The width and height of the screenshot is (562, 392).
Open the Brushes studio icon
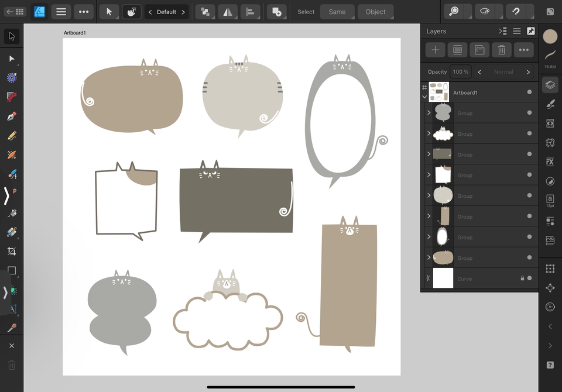tap(550, 104)
